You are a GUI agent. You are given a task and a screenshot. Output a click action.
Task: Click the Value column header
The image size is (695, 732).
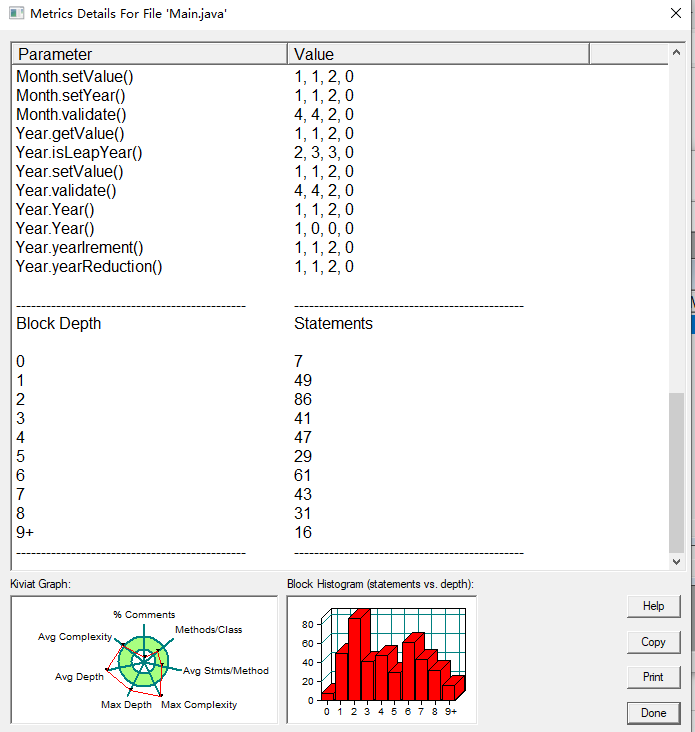coord(438,54)
